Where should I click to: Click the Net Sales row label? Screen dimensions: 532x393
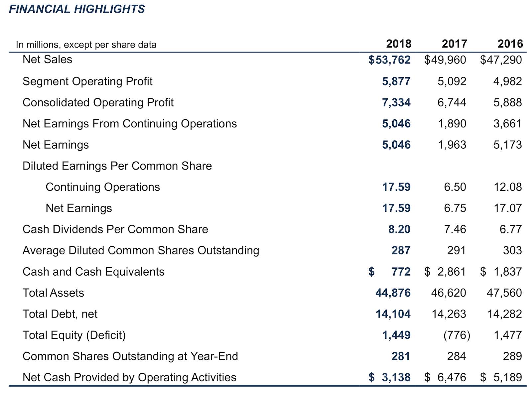pos(47,59)
